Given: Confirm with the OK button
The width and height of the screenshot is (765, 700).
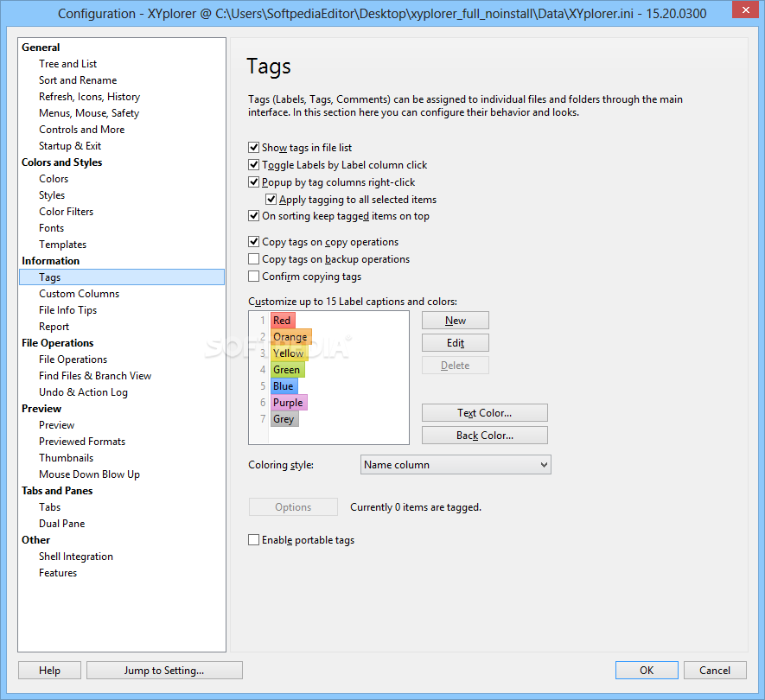Looking at the screenshot, I should tap(647, 671).
